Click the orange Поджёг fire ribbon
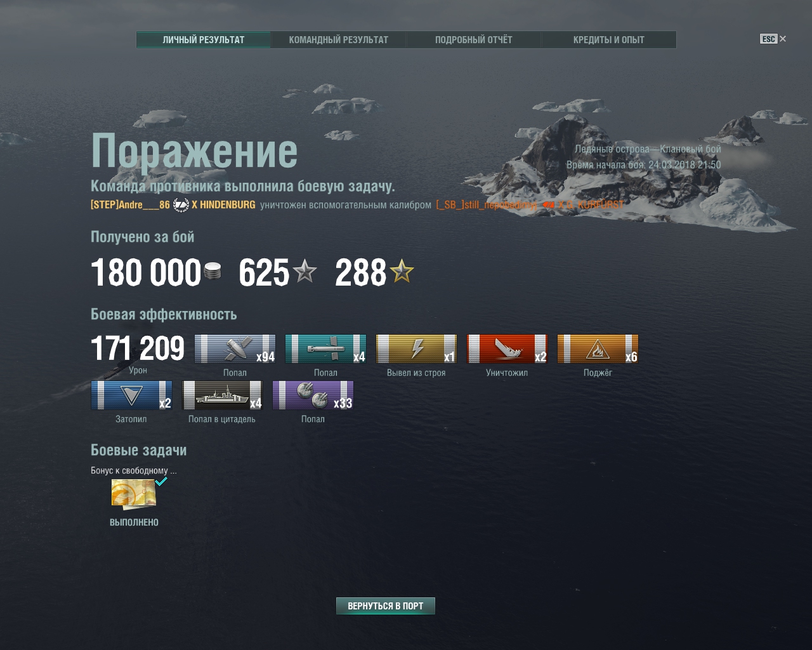Screen dimensions: 812x650 click(x=598, y=348)
